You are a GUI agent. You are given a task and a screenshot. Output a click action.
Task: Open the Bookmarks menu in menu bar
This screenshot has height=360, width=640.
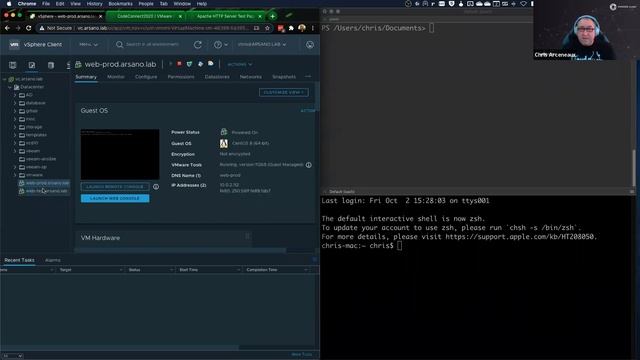[120, 4]
